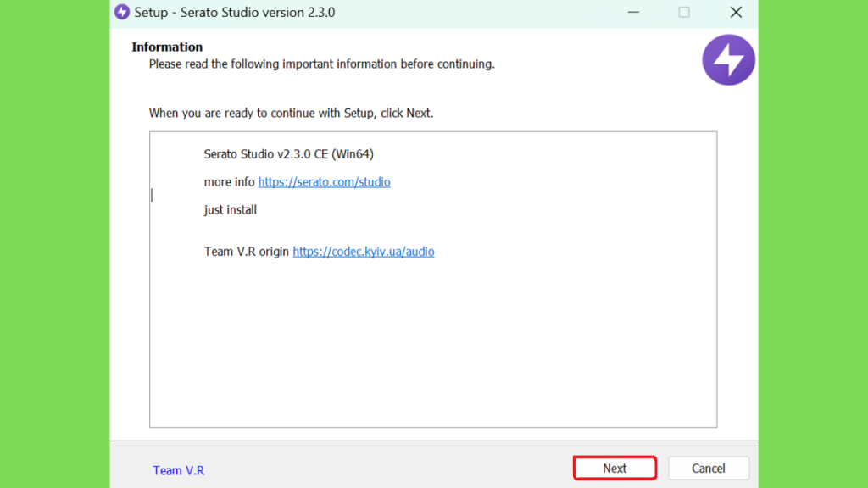Screen dimensions: 868x488
Task: Click the Serato icon in the title bar
Action: 122,12
